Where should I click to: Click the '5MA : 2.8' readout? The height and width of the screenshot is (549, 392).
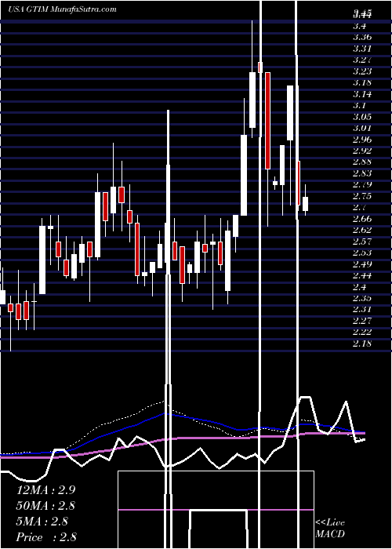point(42,522)
